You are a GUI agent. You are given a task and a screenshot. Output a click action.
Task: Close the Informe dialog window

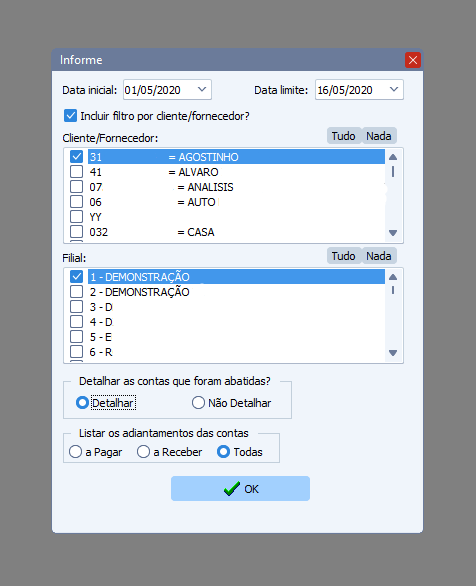point(413,60)
